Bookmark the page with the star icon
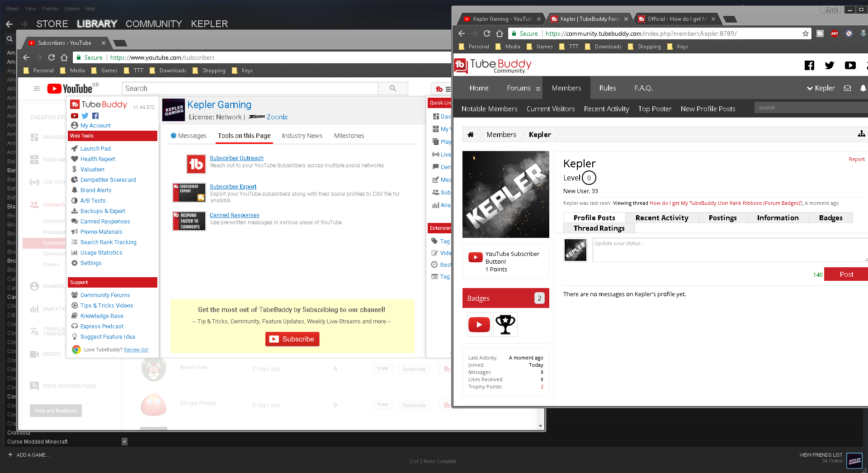The width and height of the screenshot is (868, 473). click(x=805, y=33)
